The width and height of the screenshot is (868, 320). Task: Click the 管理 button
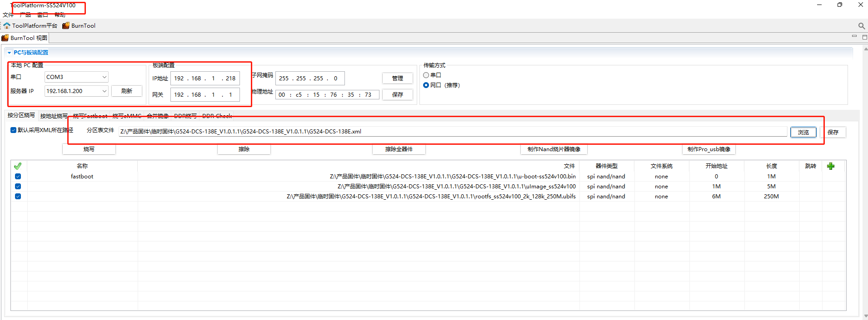tap(398, 79)
